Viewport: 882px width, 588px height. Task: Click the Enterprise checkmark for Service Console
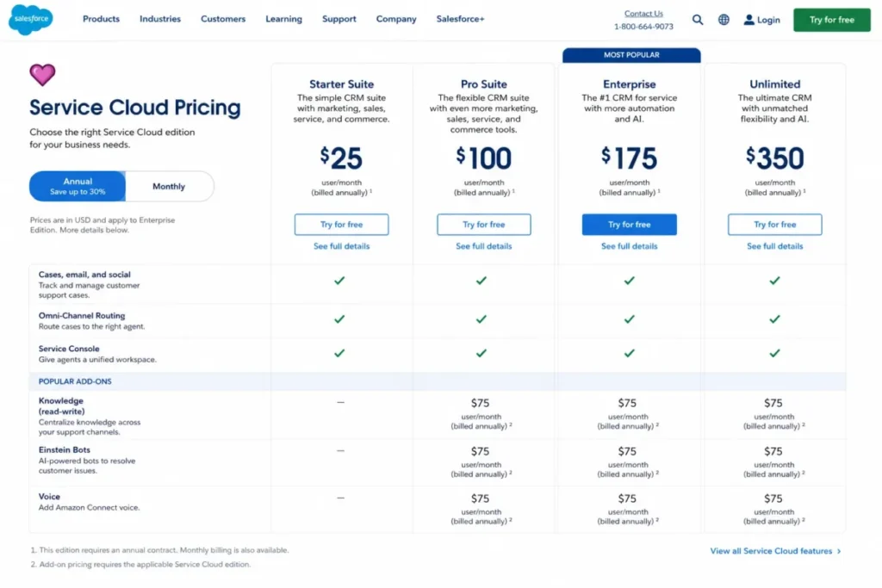pyautogui.click(x=629, y=353)
